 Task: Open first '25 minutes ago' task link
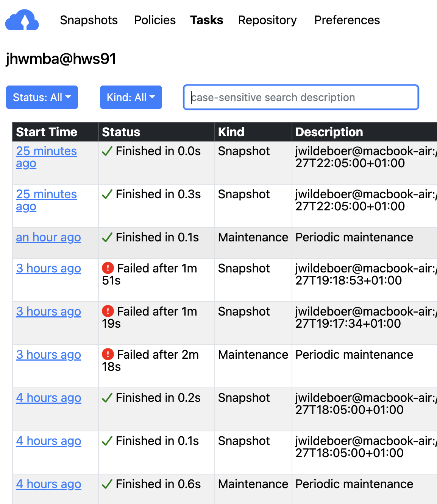pyautogui.click(x=46, y=151)
